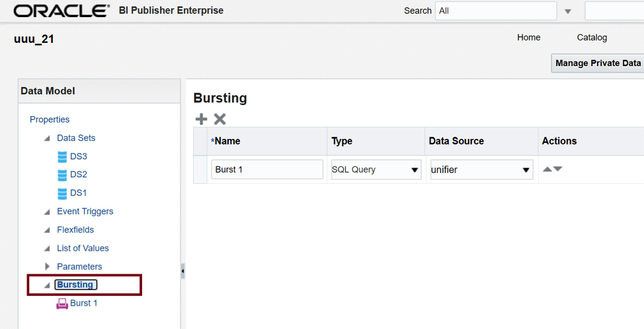Click the search text field at top right

[614, 11]
